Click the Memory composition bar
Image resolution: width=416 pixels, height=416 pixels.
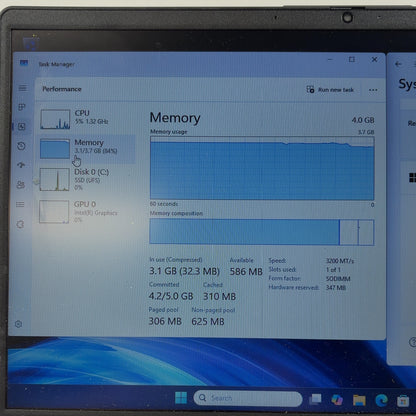click(x=262, y=232)
